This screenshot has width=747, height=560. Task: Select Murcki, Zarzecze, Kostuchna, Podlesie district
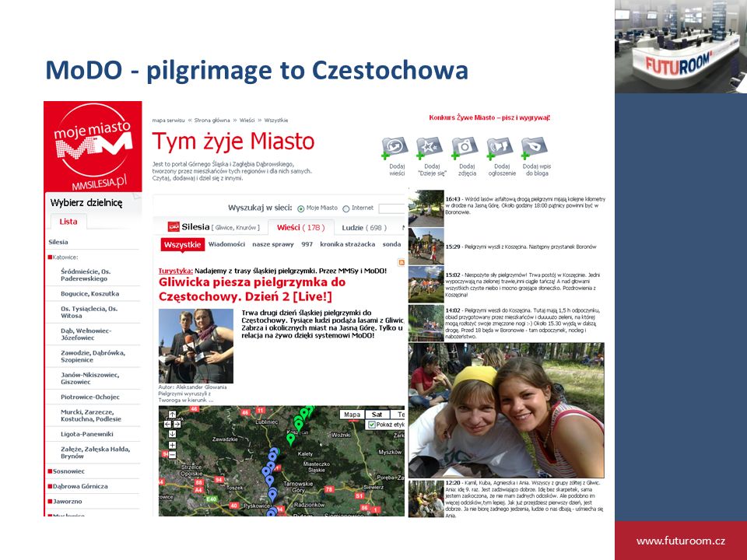coord(91,415)
